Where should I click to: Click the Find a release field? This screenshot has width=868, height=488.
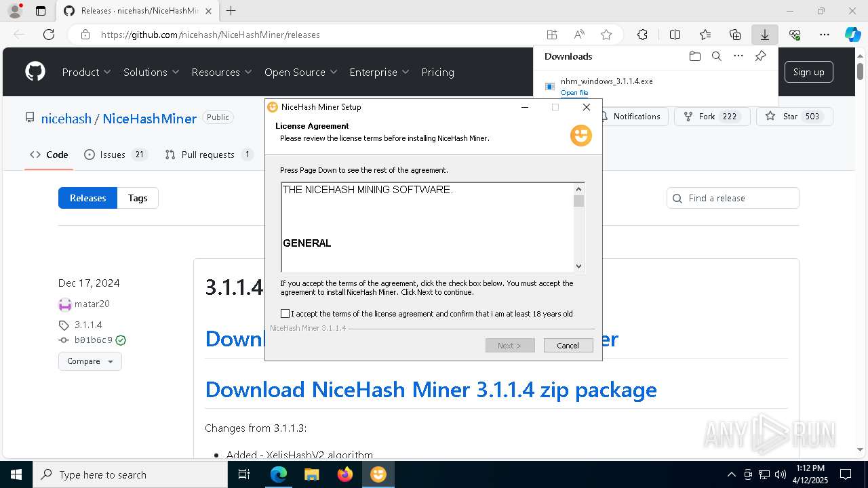pos(739,198)
